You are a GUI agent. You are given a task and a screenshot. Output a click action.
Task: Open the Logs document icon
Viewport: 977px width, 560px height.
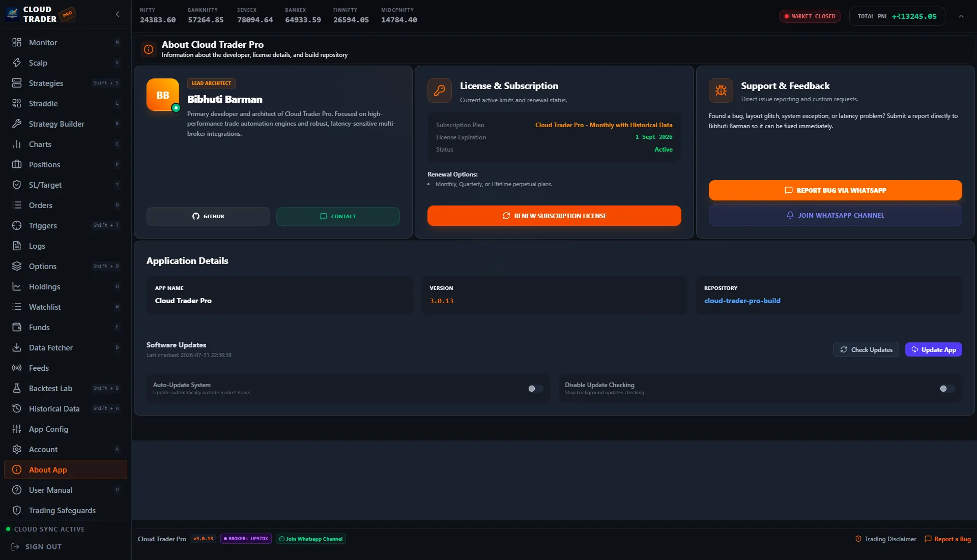[x=17, y=246]
